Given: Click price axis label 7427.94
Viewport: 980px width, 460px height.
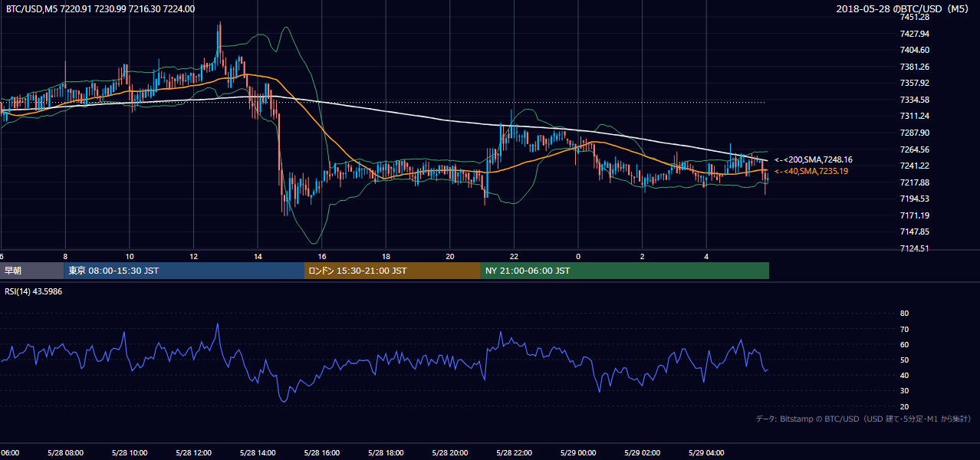Looking at the screenshot, I should tap(915, 34).
